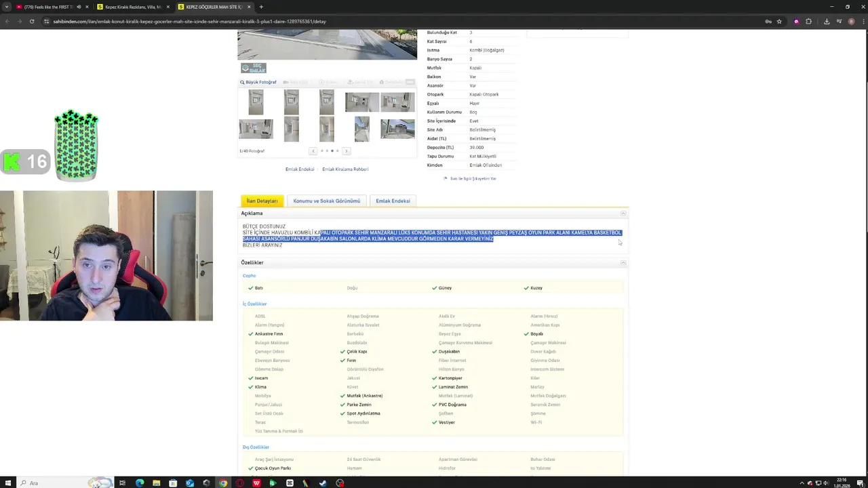Go back with the browser back arrow
868x488 pixels.
tap(7, 21)
